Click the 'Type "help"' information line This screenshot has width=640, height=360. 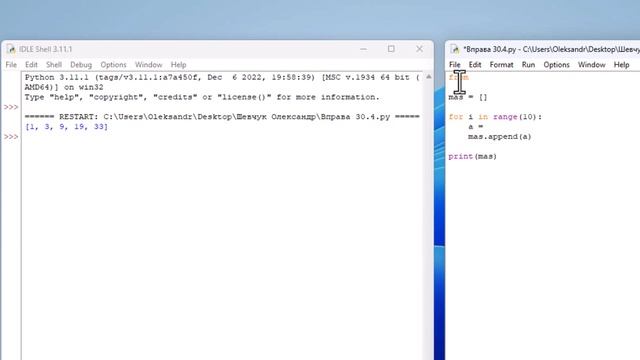click(202, 97)
